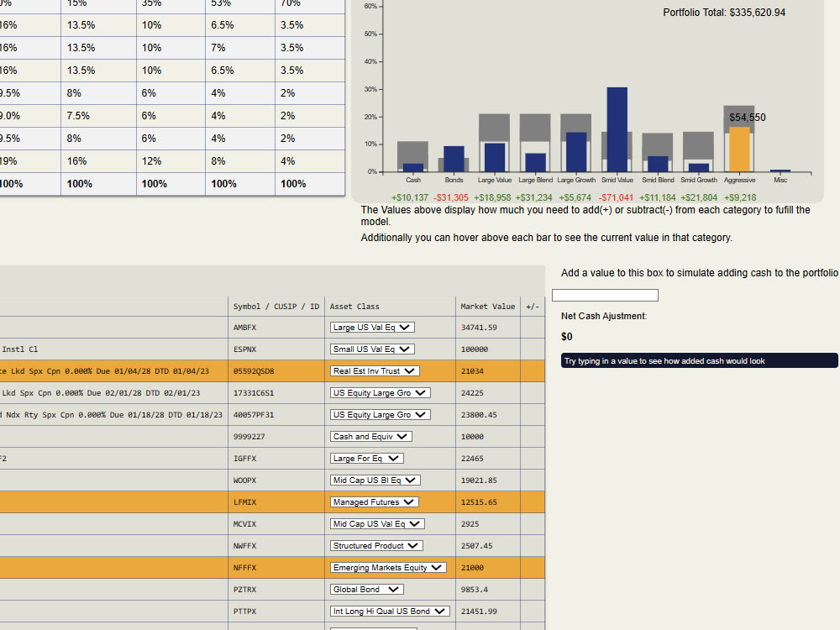Open the Managed Futures dropdown for LFMIX
The height and width of the screenshot is (630, 840).
(x=374, y=501)
